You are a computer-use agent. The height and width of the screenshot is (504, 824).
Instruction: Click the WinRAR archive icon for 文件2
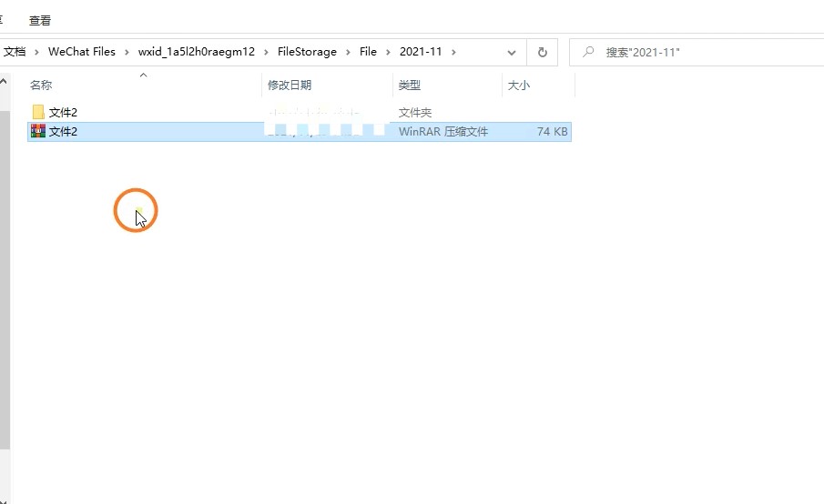(x=37, y=132)
